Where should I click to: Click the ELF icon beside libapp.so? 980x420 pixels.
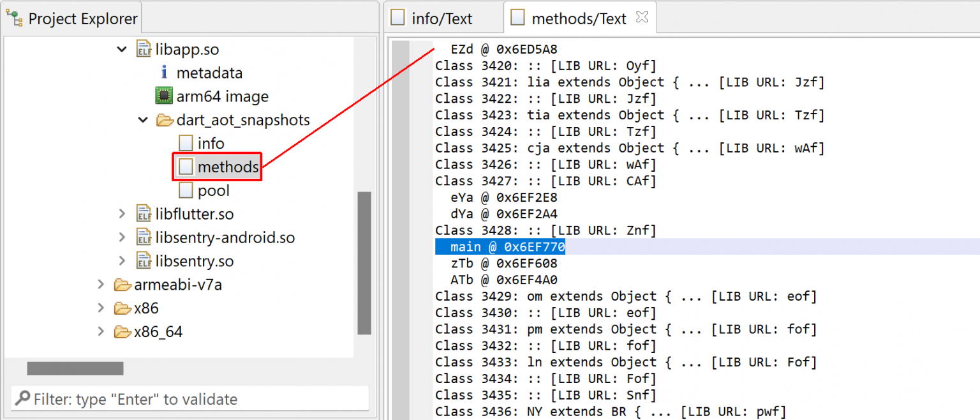tap(144, 49)
